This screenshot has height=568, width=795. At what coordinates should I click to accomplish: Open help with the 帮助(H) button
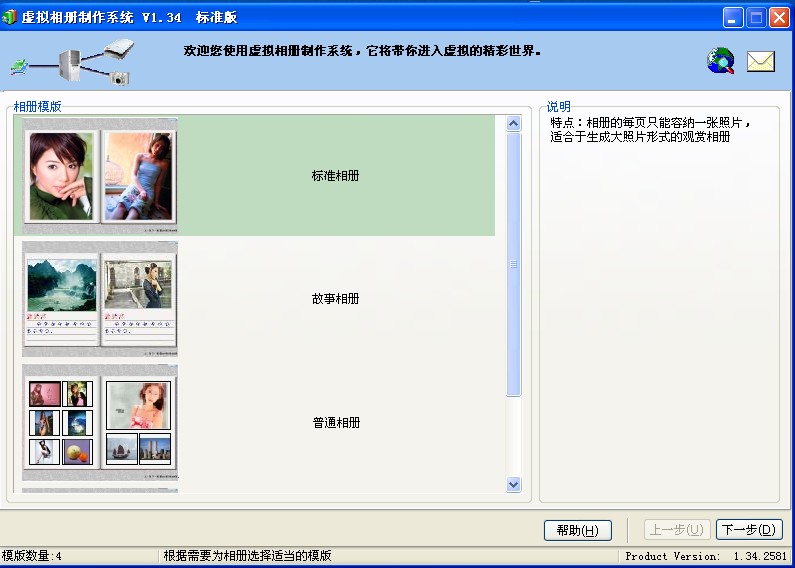pos(577,530)
